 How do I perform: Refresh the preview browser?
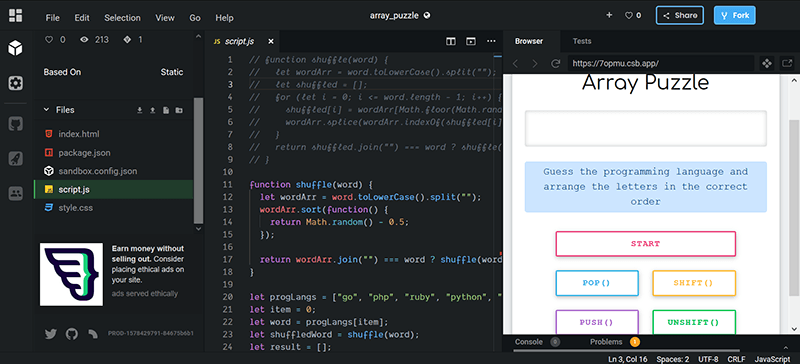(x=556, y=64)
